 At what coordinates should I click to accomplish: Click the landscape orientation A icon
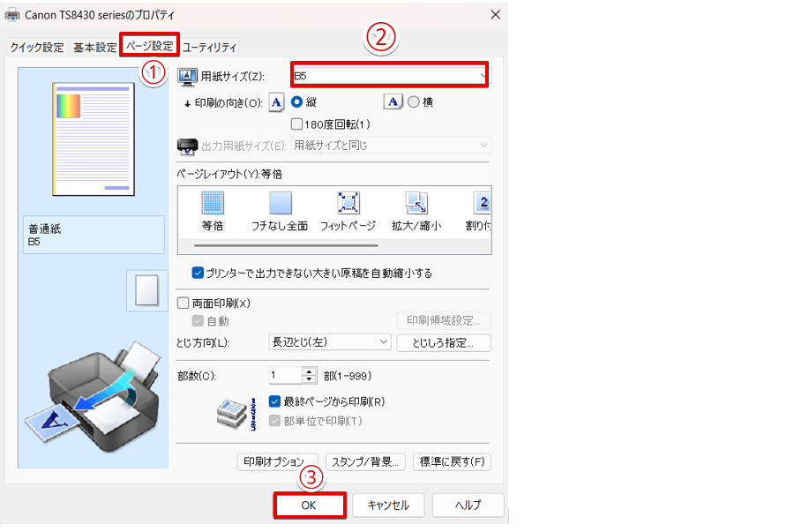pos(393,101)
